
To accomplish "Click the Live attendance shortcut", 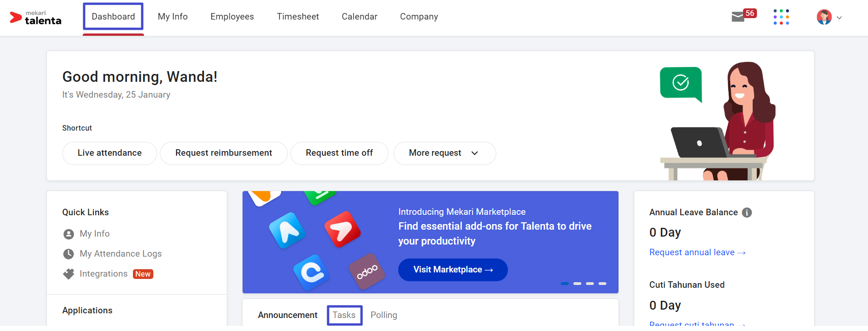I will (x=110, y=153).
